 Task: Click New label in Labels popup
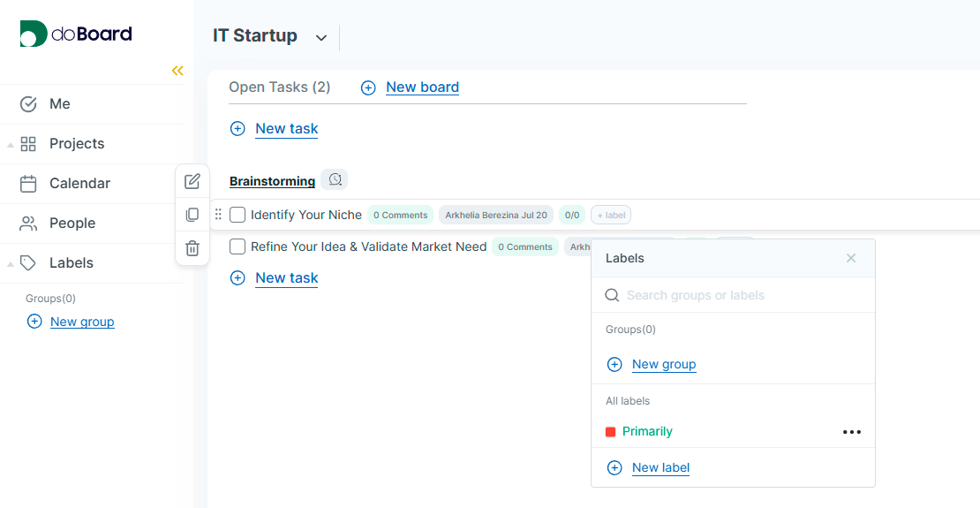660,468
